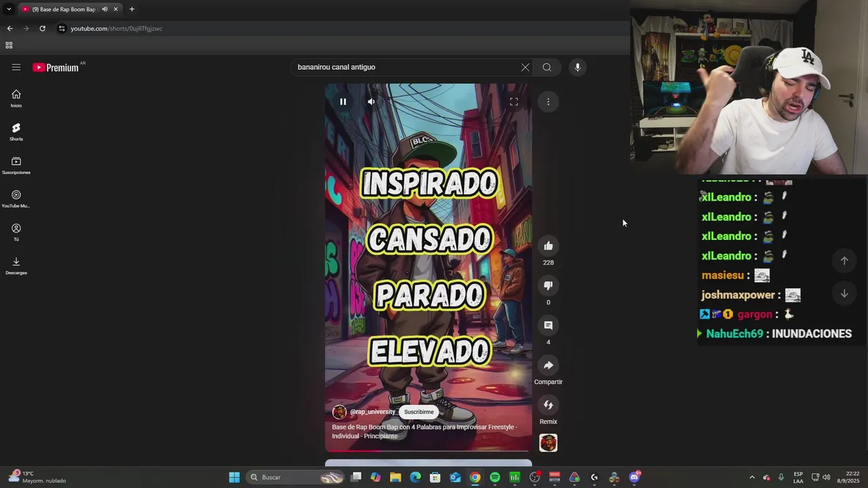Screen dimensions: 868x488
Task: Open the rap_university channel avatar
Action: click(x=340, y=412)
